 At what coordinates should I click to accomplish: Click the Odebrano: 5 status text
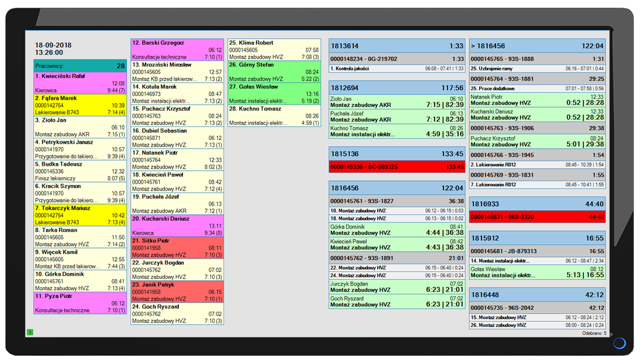click(594, 333)
